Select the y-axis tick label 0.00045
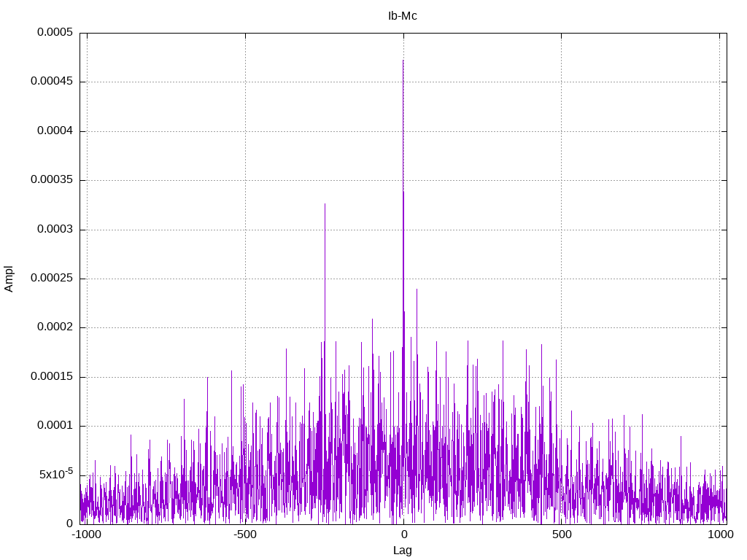The image size is (747, 560). (x=52, y=82)
